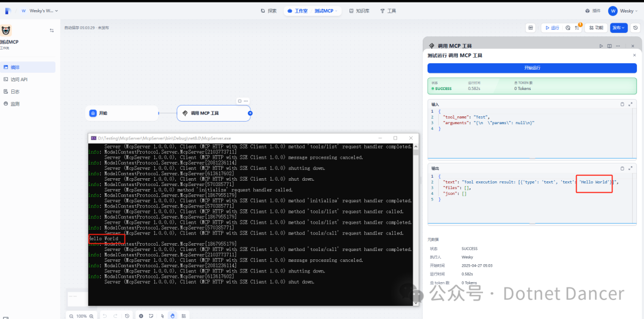Undo the last canvas change
Image resolution: width=644 pixels, height=319 pixels.
pyautogui.click(x=105, y=315)
